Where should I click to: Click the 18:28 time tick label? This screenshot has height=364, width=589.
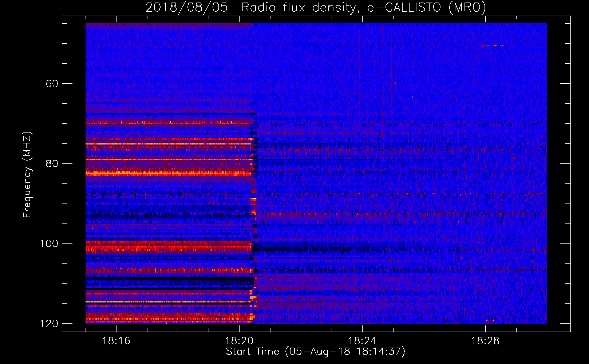pyautogui.click(x=485, y=341)
